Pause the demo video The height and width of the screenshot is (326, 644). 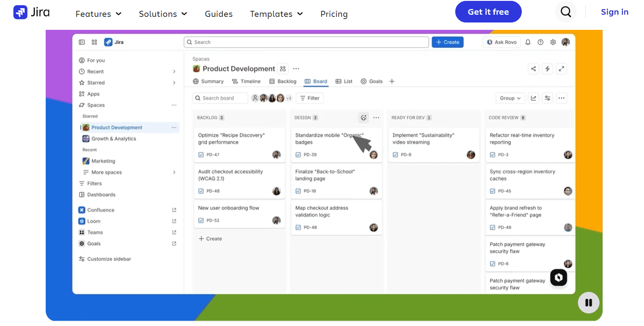tap(589, 303)
